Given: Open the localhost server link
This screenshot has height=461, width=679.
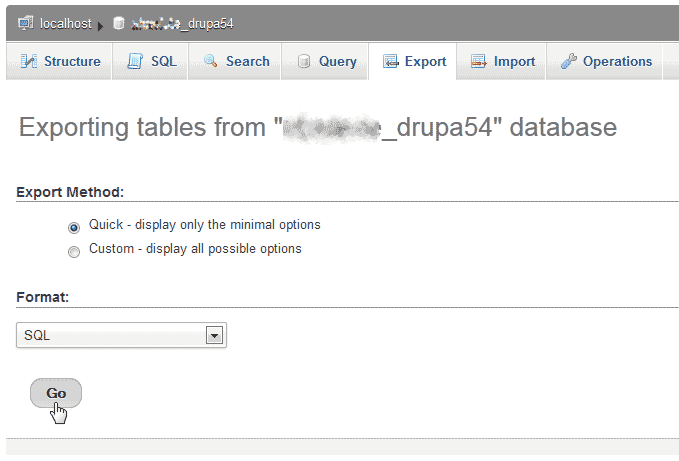Looking at the screenshot, I should [66, 23].
